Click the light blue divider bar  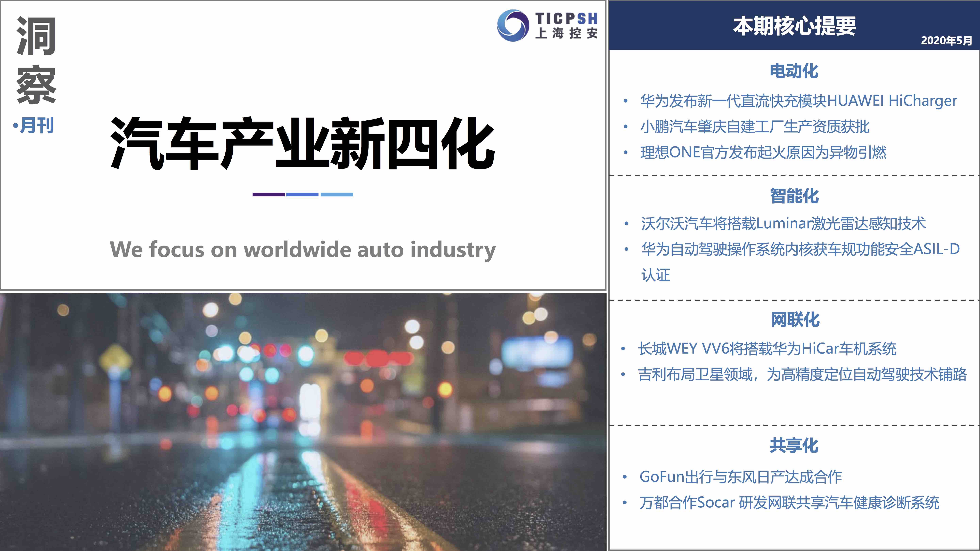point(337,194)
